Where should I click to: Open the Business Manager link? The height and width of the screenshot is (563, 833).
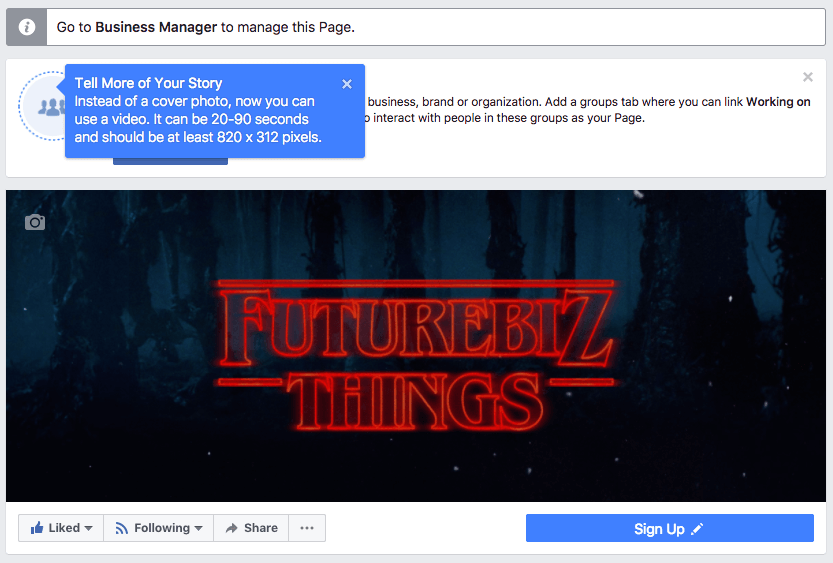(156, 27)
